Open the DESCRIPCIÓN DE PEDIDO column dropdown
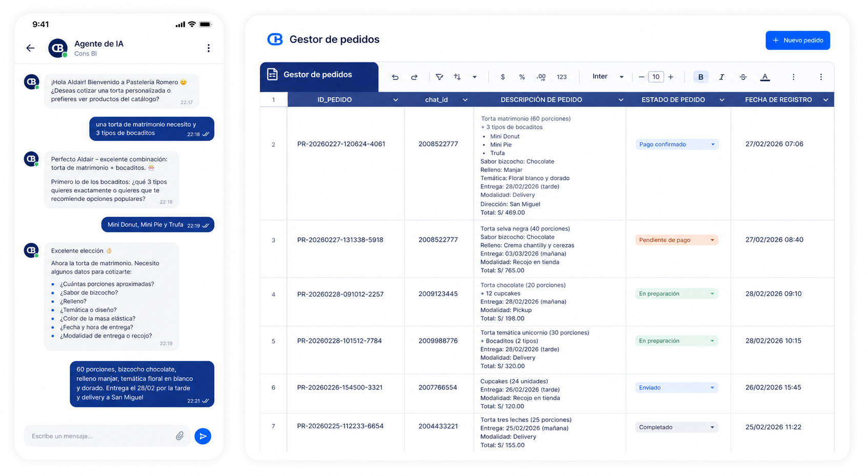The width and height of the screenshot is (868, 476). click(621, 100)
